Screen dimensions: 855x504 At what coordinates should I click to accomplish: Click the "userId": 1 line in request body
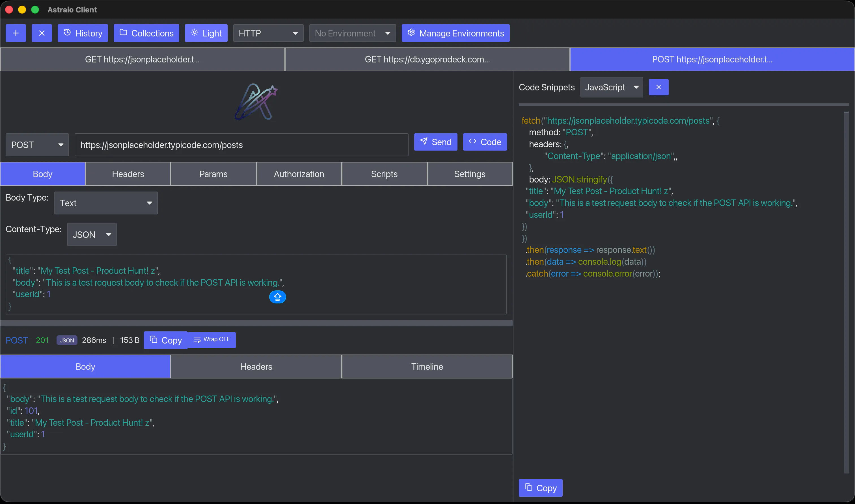click(32, 294)
